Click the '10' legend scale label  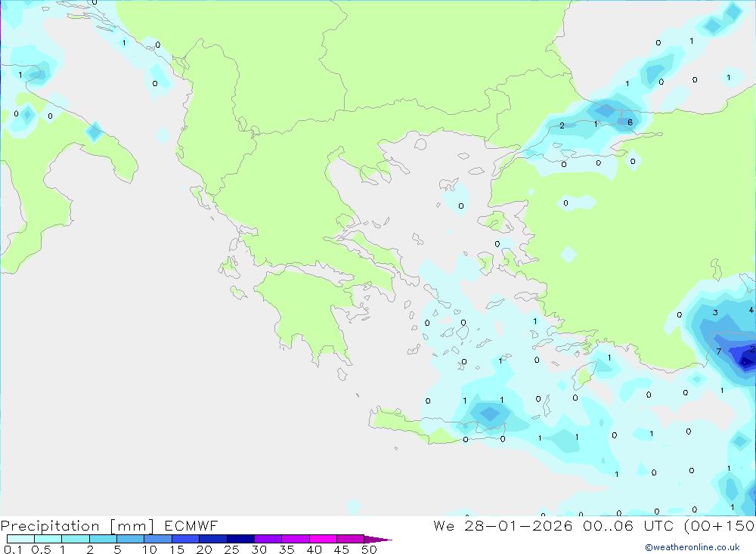point(149,549)
